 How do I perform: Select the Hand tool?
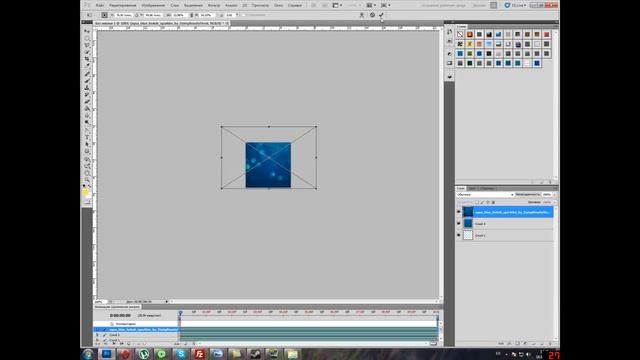(87, 173)
